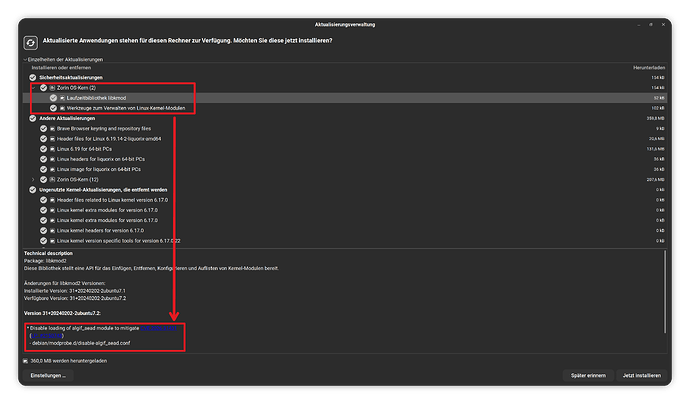Uncheck Andere Aktualisierungen group checkbox
Screen dimensions: 690x404
pos(33,118)
